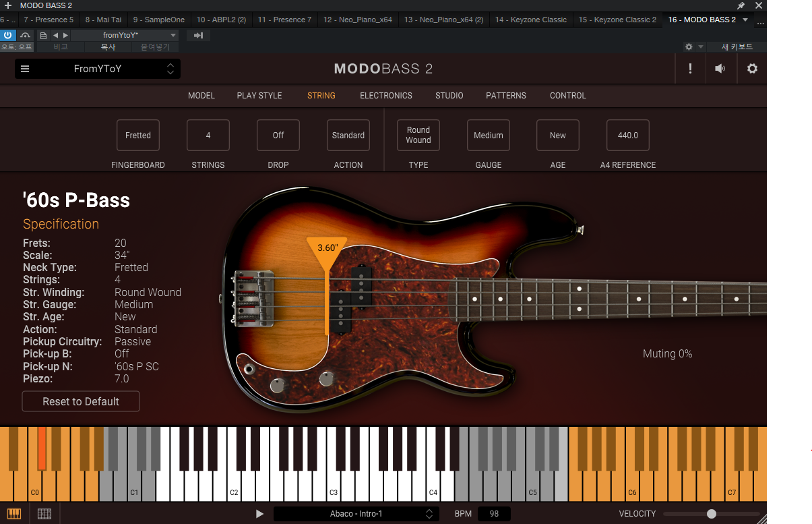812x524 pixels.
Task: Play the Abaco Intro-1 pattern
Action: [259, 514]
